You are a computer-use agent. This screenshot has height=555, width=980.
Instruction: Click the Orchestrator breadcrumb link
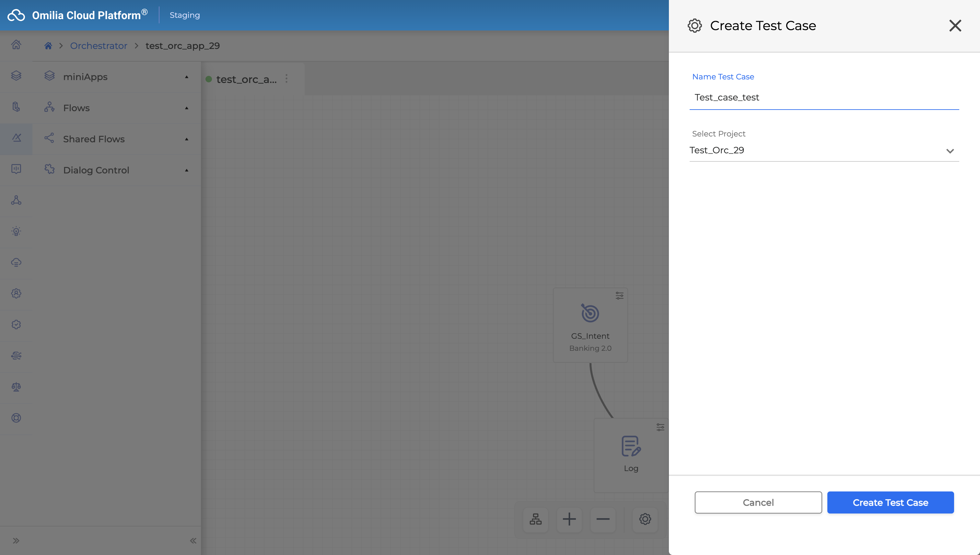pos(98,46)
